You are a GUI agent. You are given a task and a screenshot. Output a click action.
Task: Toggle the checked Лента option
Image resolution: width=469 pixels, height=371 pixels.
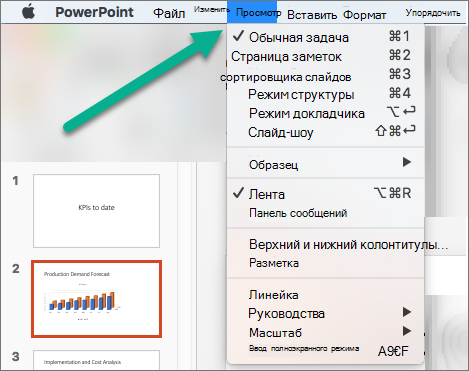coord(325,194)
